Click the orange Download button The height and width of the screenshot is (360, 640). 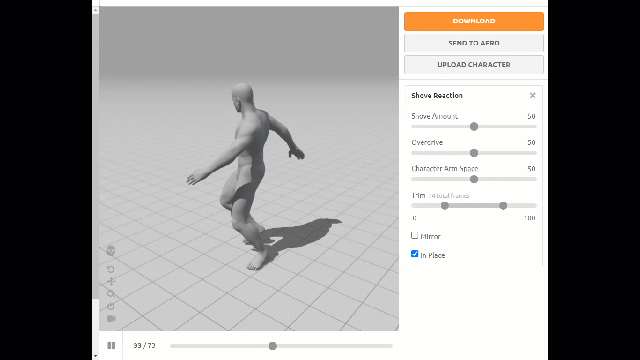pos(474,21)
